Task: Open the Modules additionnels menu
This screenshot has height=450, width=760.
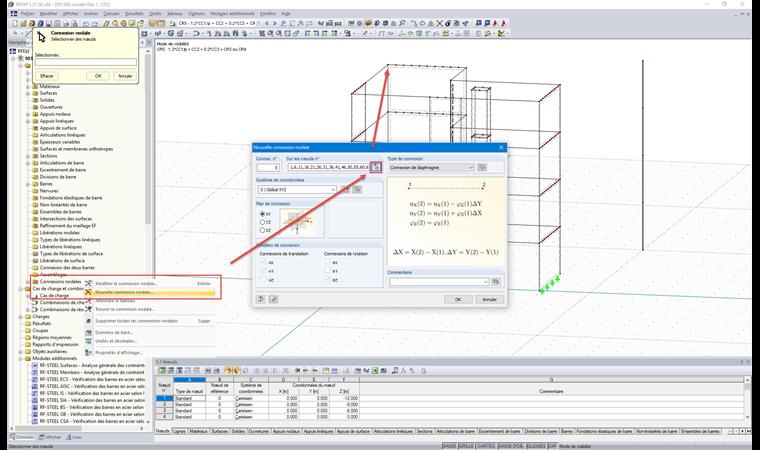Action: pos(232,14)
